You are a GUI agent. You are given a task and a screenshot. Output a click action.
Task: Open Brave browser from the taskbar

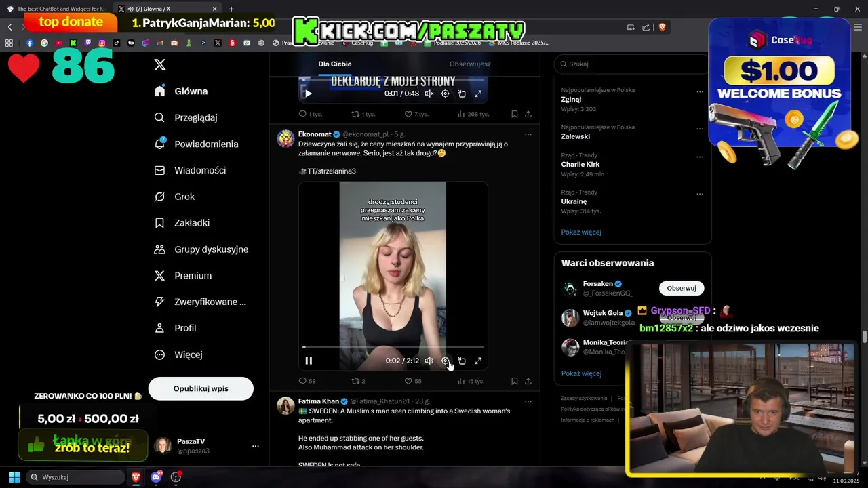[136, 477]
